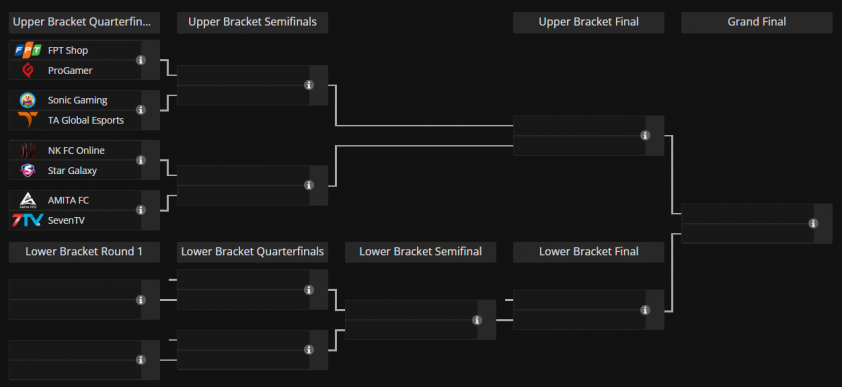
Task: Select the Grand Final header
Action: tap(757, 23)
